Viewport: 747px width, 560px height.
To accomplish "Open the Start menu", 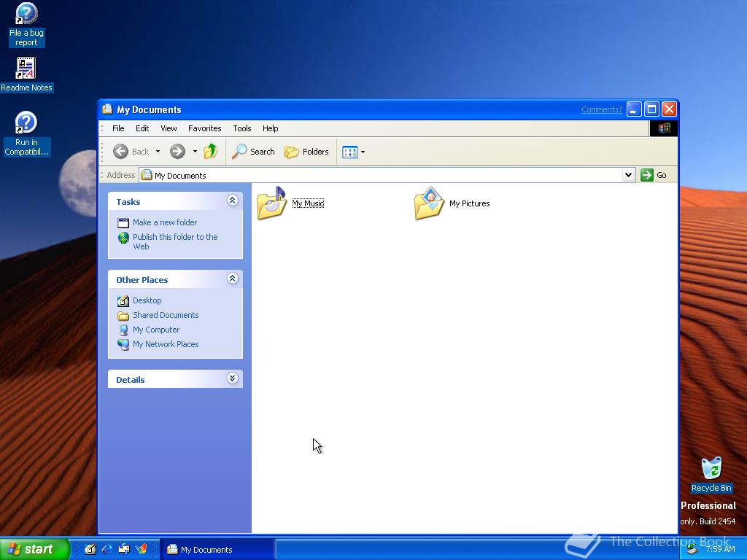I will (34, 549).
